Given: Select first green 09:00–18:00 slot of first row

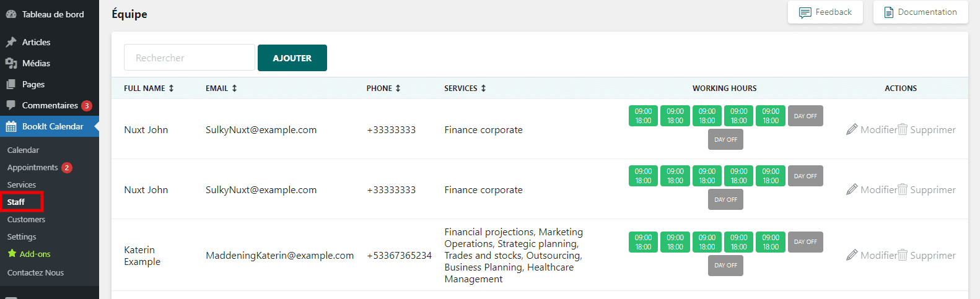Looking at the screenshot, I should (x=643, y=116).
